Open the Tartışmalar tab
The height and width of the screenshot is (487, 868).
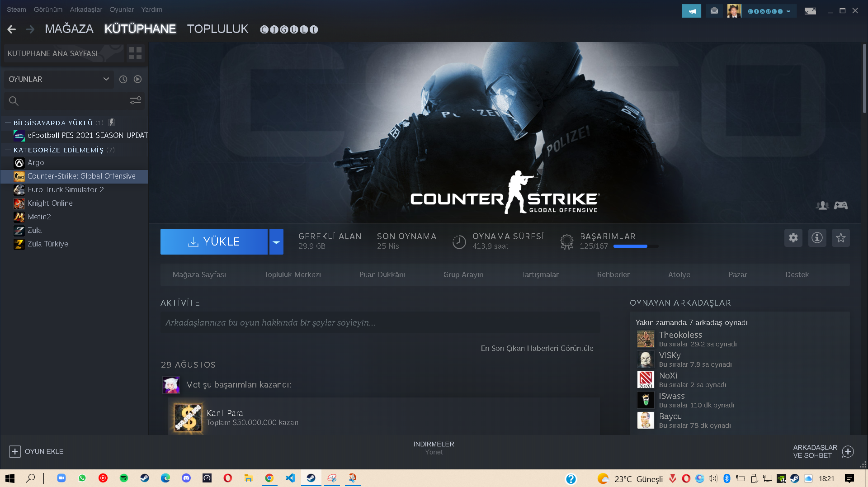[540, 274]
